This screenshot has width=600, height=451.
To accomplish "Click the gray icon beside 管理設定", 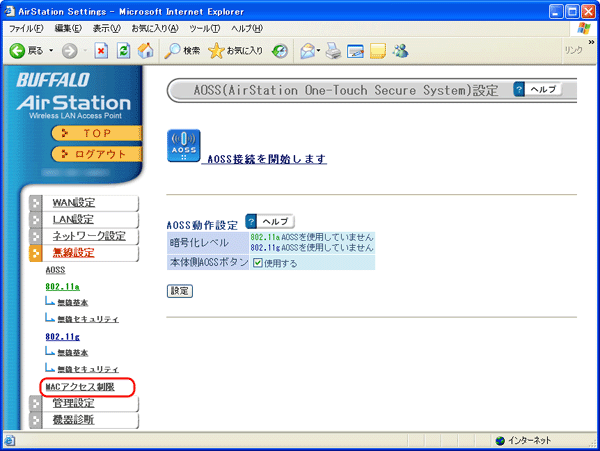I will tap(36, 404).
